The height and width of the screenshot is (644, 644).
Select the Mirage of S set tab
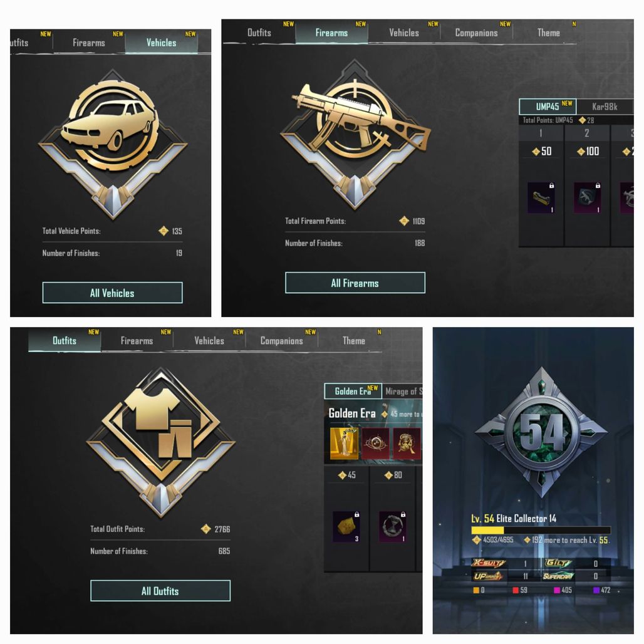click(x=403, y=391)
